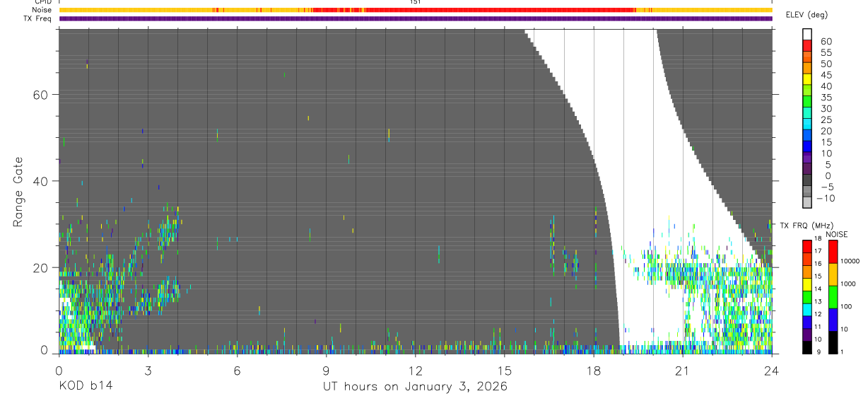Screen dimensions: 868x401
Task: Click the '9' tick on the UT hours axis
Action: pos(326,371)
